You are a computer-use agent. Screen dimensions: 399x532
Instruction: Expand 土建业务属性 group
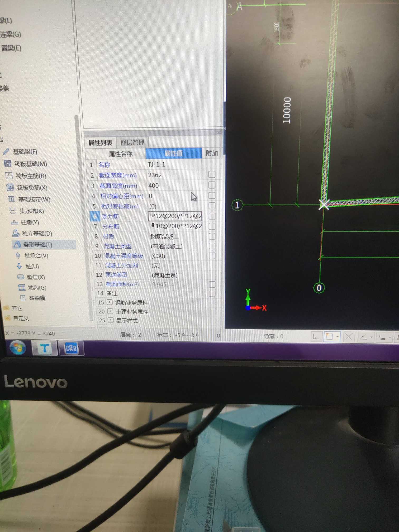(x=110, y=311)
